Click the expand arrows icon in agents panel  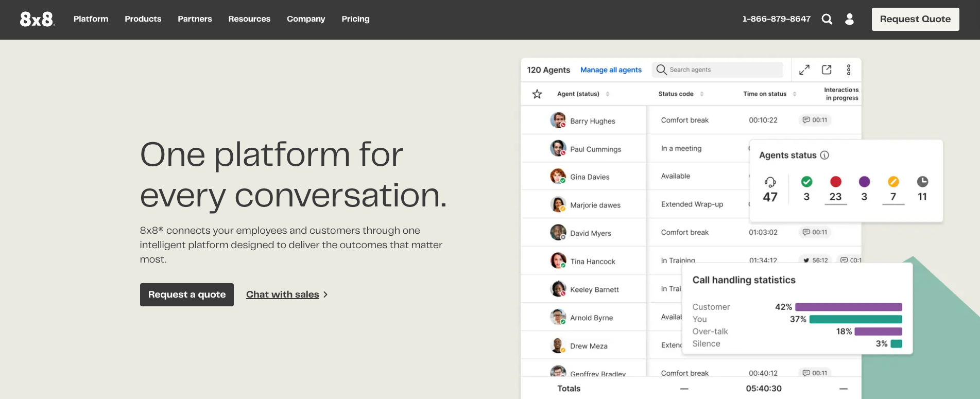[x=804, y=70]
